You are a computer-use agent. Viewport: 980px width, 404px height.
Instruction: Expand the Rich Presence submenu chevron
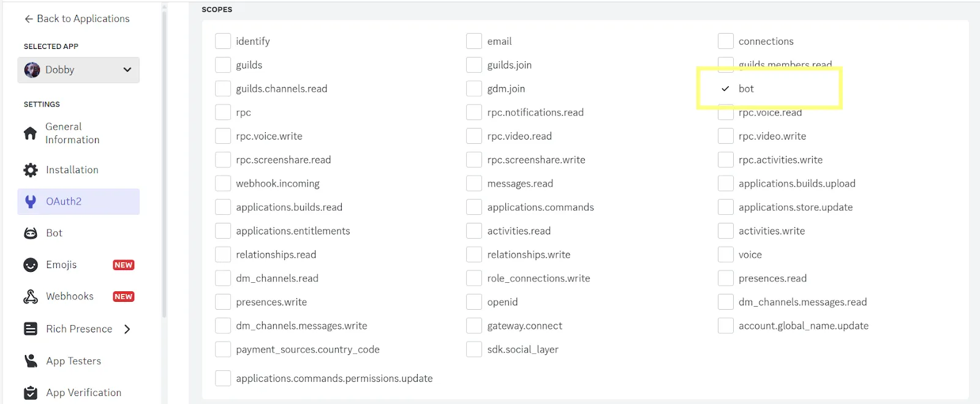click(127, 329)
